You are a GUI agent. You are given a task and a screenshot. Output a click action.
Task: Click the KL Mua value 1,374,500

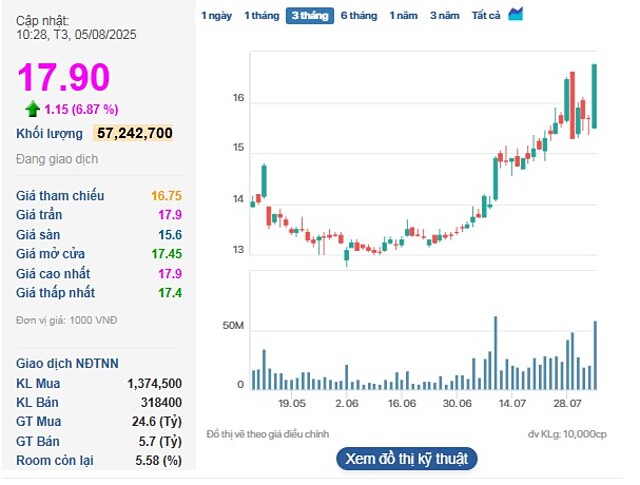click(x=154, y=383)
